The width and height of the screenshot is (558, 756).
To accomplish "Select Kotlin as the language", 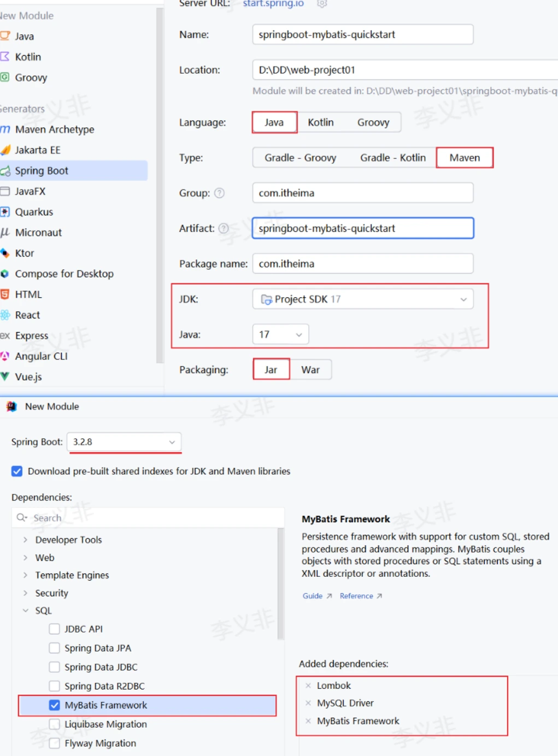I will pyautogui.click(x=321, y=122).
